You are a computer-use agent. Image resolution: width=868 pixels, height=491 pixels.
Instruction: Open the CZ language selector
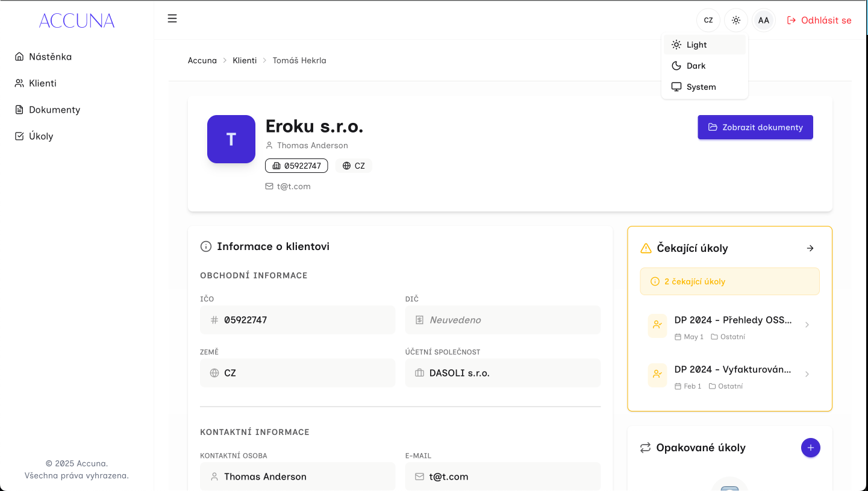708,20
